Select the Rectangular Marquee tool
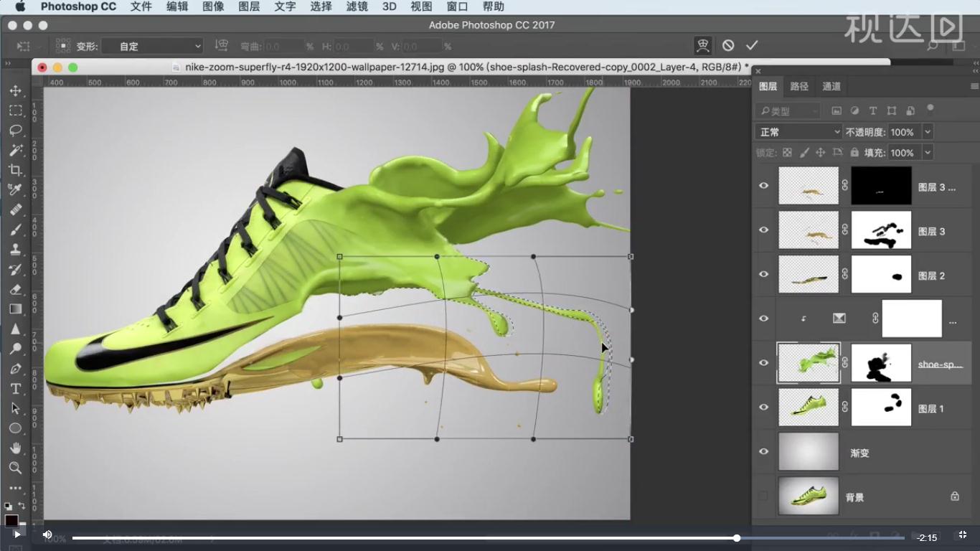Viewport: 980px width, 551px height. pyautogui.click(x=15, y=111)
